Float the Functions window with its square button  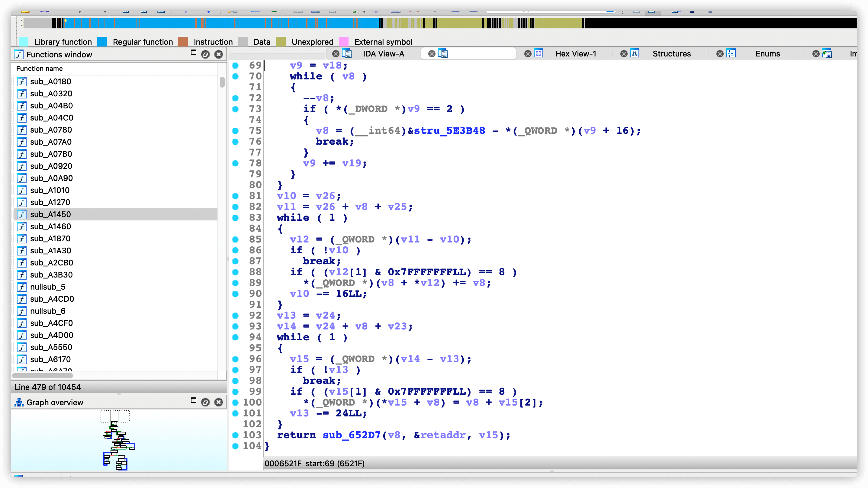193,53
